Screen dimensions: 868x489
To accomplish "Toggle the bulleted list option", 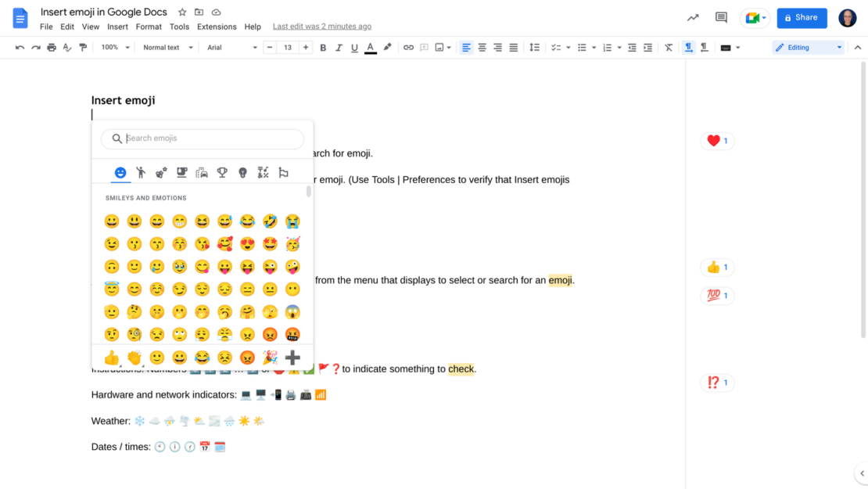I will pos(582,47).
